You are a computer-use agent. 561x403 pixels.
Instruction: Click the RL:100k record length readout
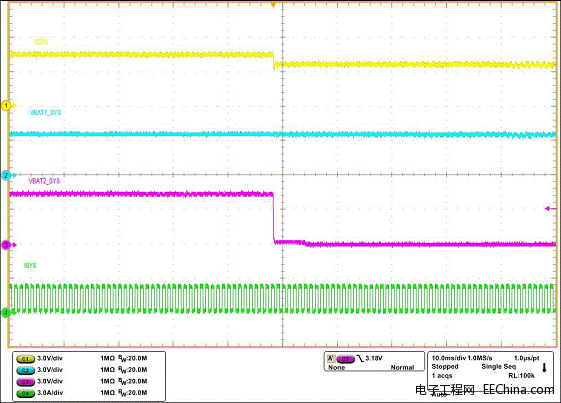pos(521,375)
